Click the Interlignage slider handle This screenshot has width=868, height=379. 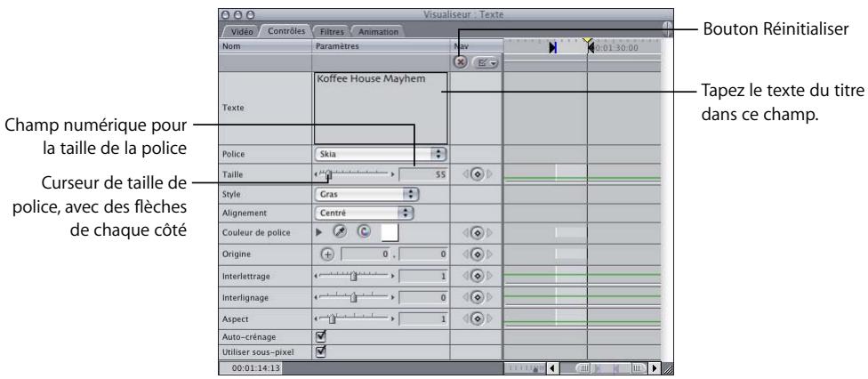point(354,297)
